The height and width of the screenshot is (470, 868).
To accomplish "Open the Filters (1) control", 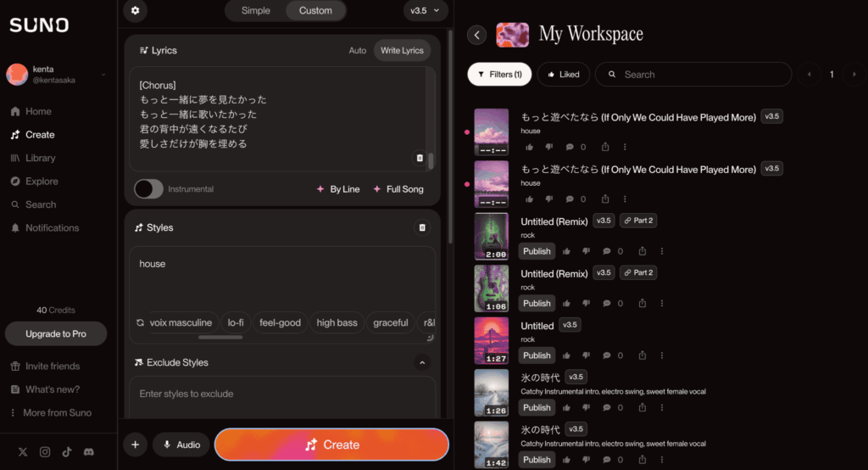I will [x=499, y=75].
